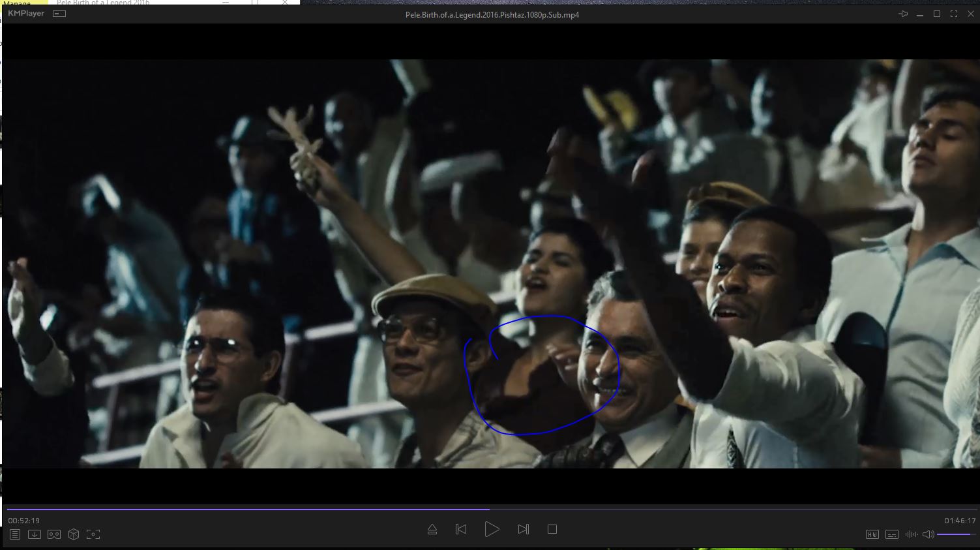The height and width of the screenshot is (550, 980).
Task: Mute the speaker volume
Action: click(x=928, y=534)
